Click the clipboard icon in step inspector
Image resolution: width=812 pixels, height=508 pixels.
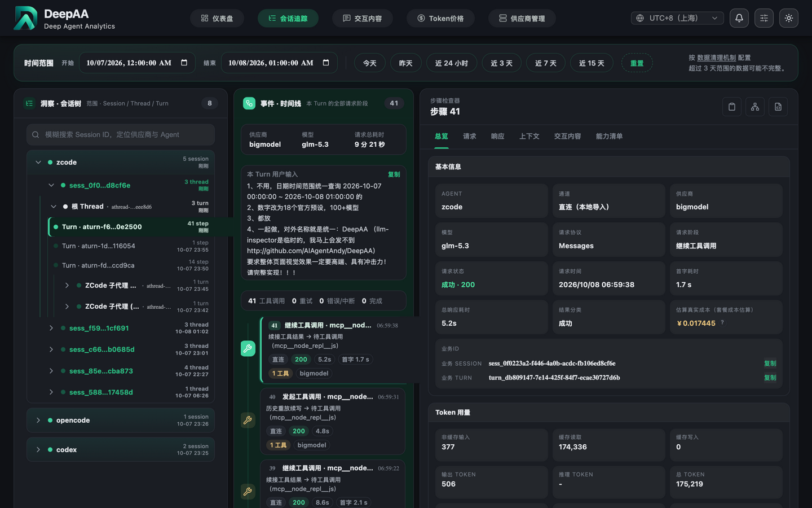point(731,107)
